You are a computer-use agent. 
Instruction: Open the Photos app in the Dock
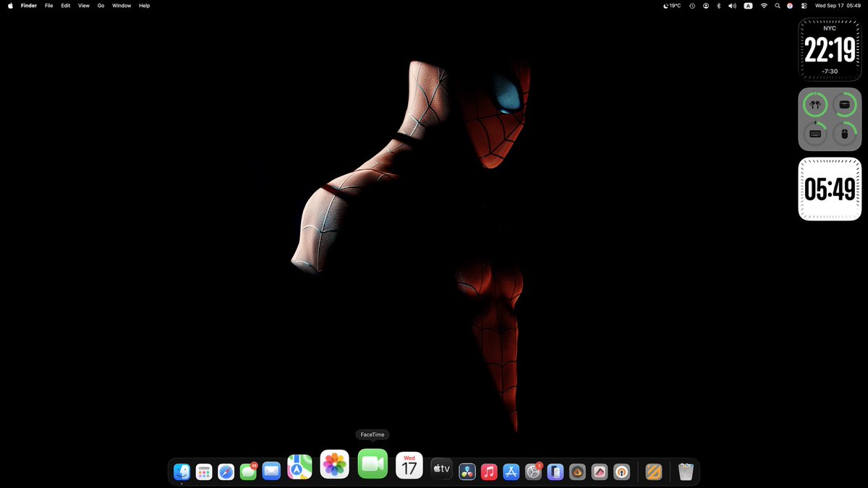point(335,464)
